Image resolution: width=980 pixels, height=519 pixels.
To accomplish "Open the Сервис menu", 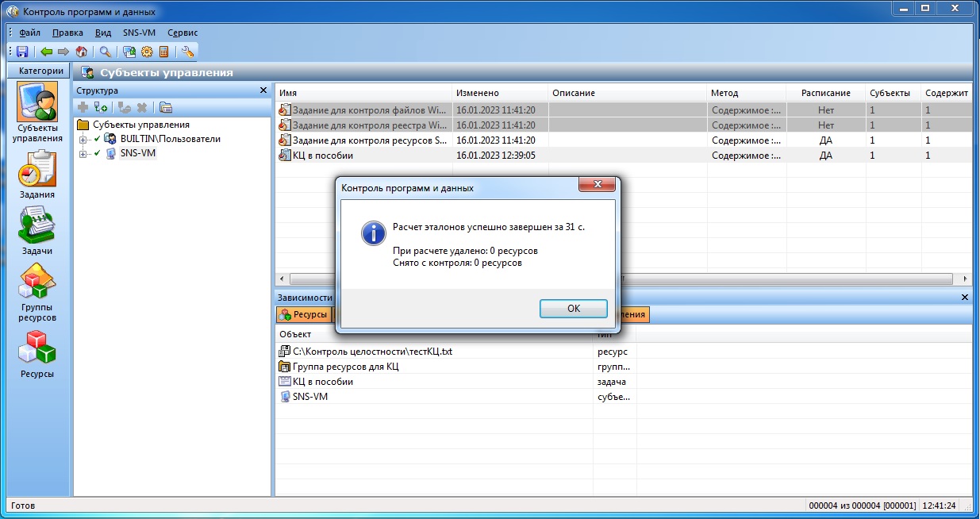I will coord(183,33).
